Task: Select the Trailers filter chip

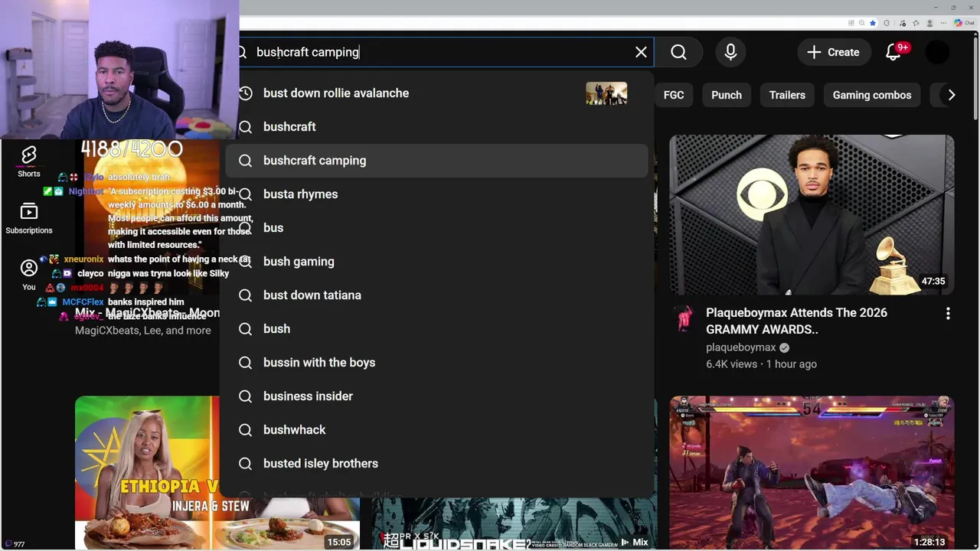Action: 787,95
